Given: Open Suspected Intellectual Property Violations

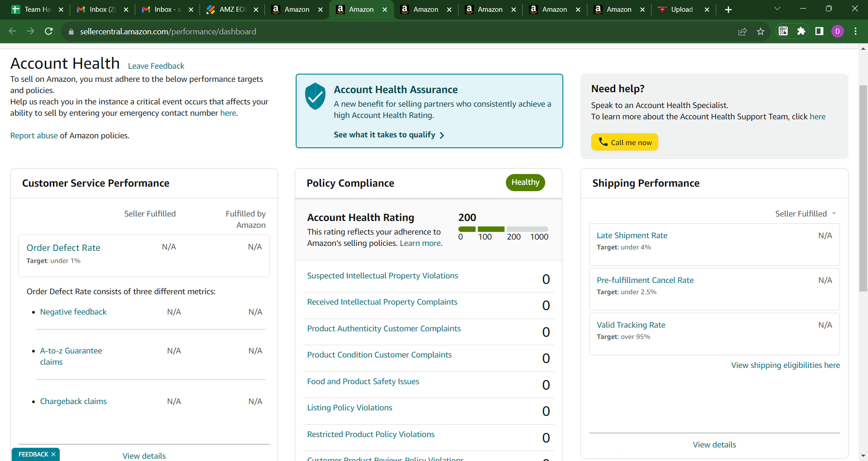Looking at the screenshot, I should click(382, 276).
